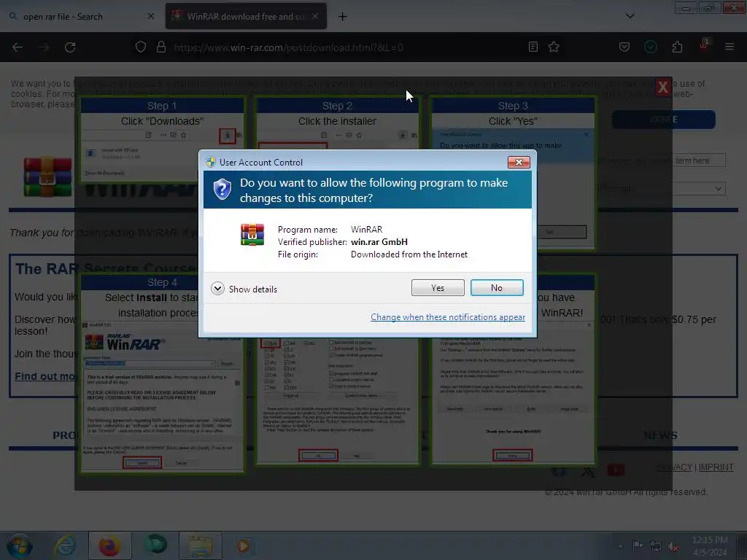List all tabs with the chevron
The height and width of the screenshot is (560, 747).
click(630, 16)
